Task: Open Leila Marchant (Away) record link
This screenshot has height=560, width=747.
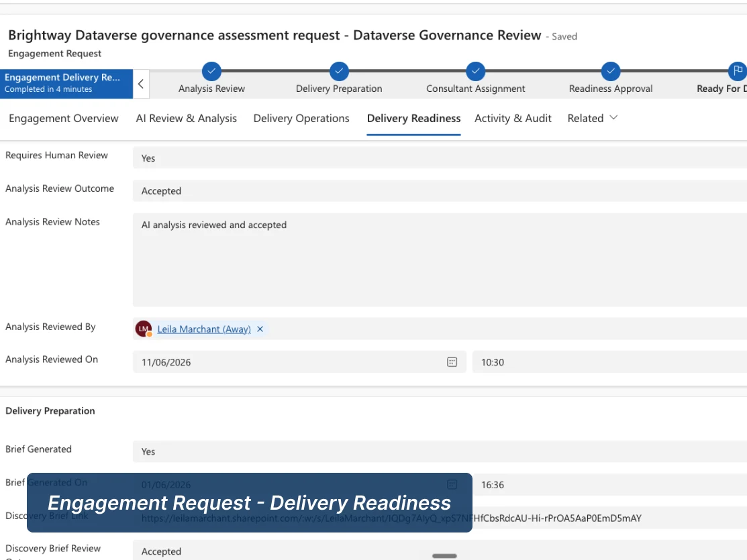Action: (x=204, y=329)
